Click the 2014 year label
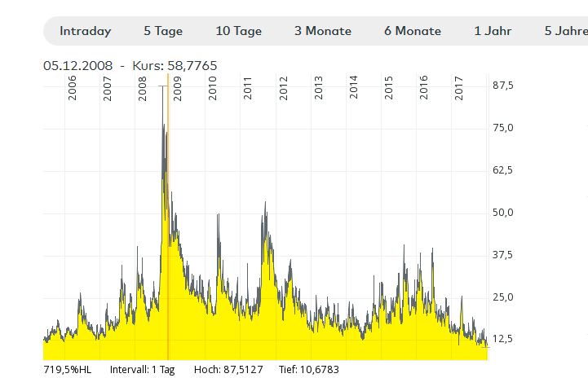Viewport: 588px width, 378px height. (x=353, y=88)
